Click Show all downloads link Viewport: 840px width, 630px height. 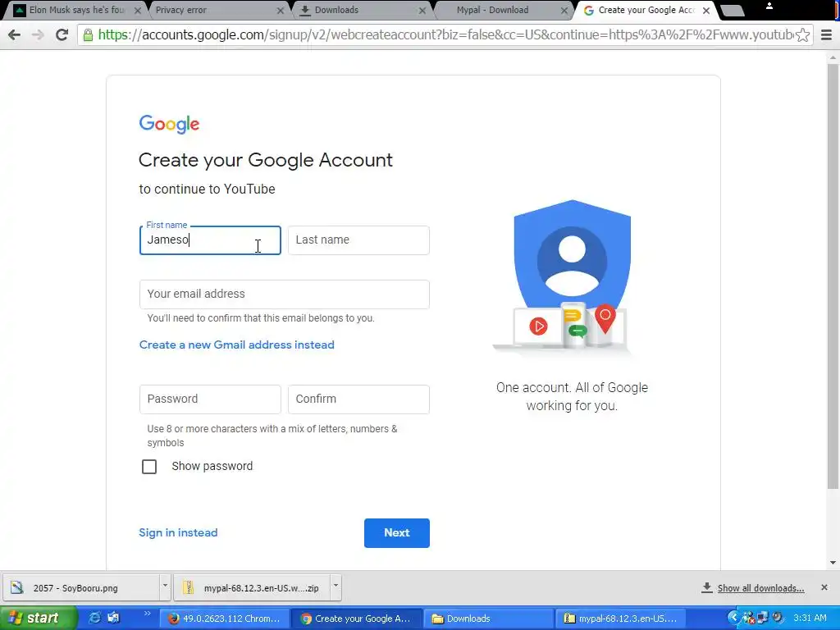(x=760, y=588)
